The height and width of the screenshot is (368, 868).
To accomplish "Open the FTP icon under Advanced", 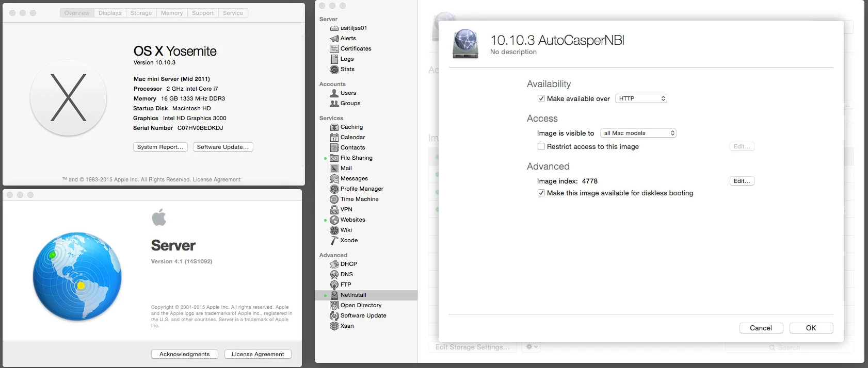I will [x=334, y=285].
